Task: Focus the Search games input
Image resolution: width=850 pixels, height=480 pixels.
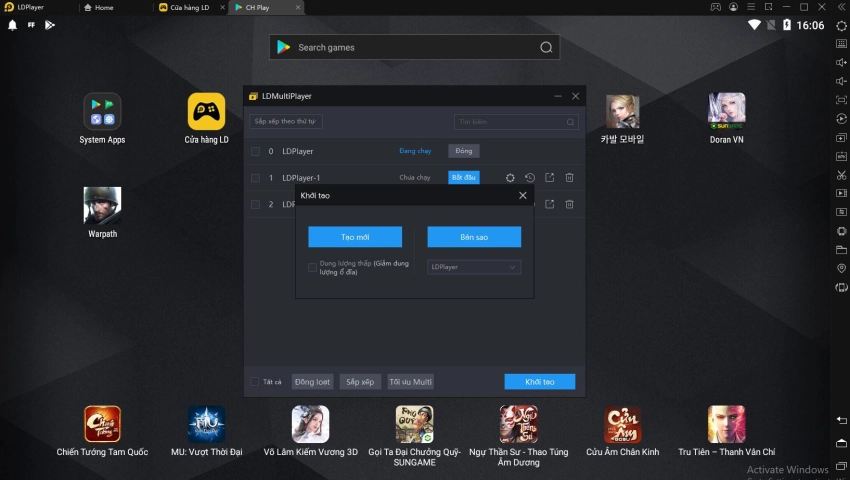Action: 414,48
